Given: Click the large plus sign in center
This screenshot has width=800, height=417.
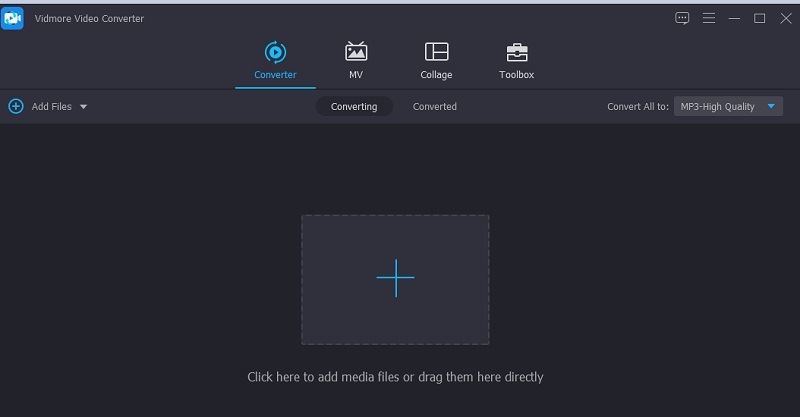Looking at the screenshot, I should (395, 278).
